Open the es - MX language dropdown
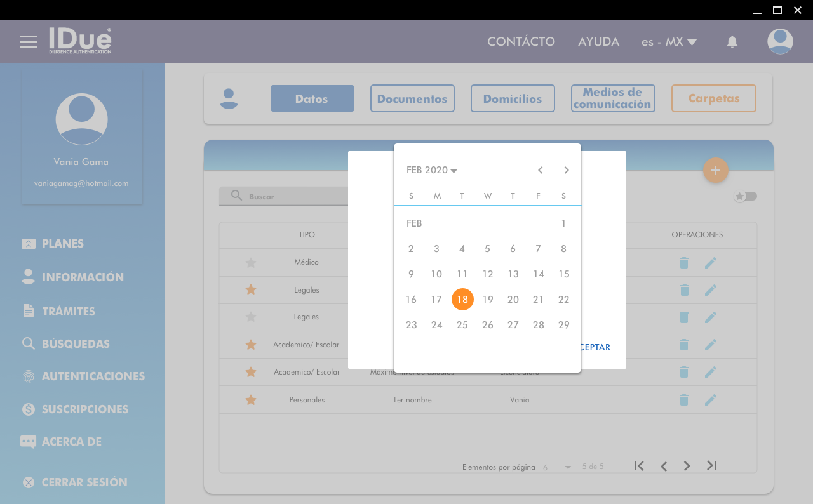This screenshot has height=504, width=813. [669, 42]
